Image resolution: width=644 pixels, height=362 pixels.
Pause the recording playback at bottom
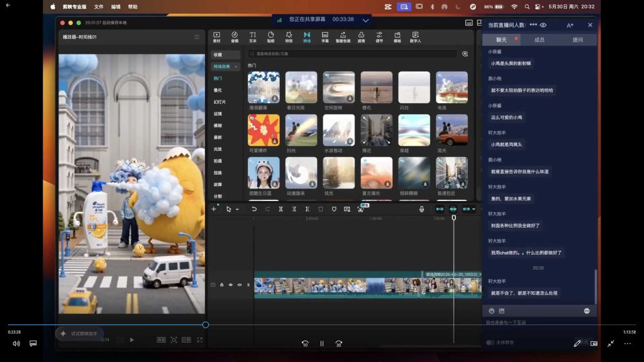322,344
